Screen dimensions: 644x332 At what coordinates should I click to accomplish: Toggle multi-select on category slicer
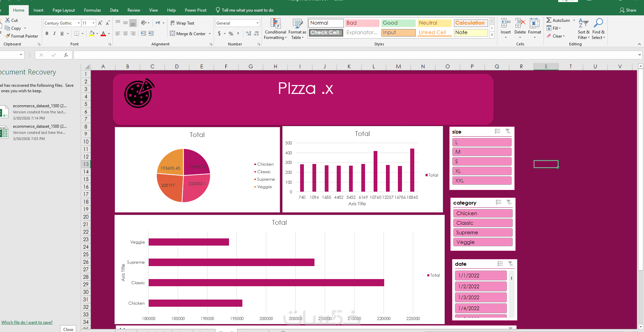click(x=499, y=202)
